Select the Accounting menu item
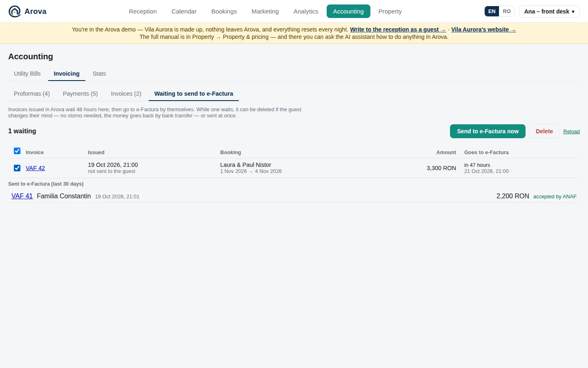Screen dimensions: 588x368 348,11
